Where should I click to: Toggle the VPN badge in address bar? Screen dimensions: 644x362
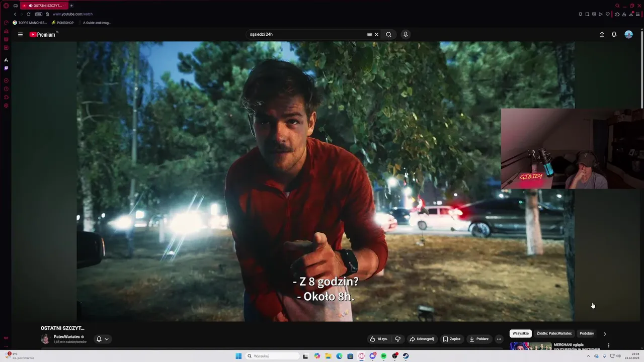pyautogui.click(x=39, y=14)
